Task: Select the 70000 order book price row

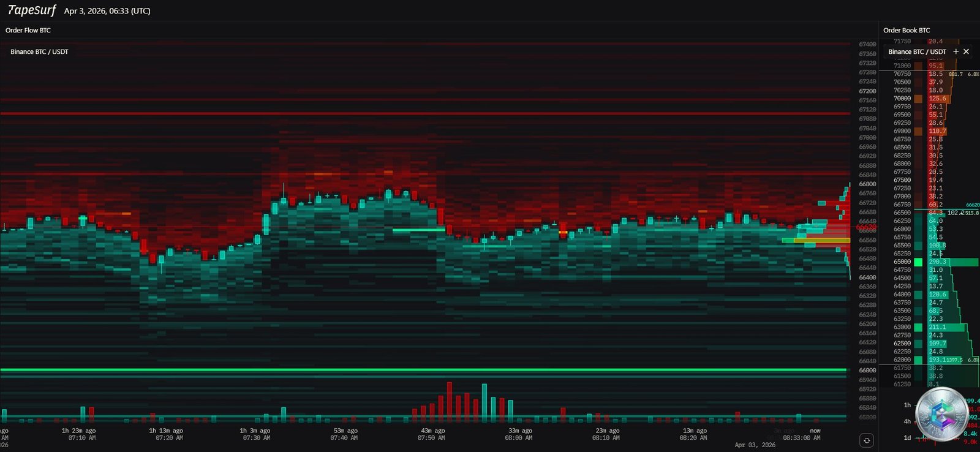Action: 929,98
